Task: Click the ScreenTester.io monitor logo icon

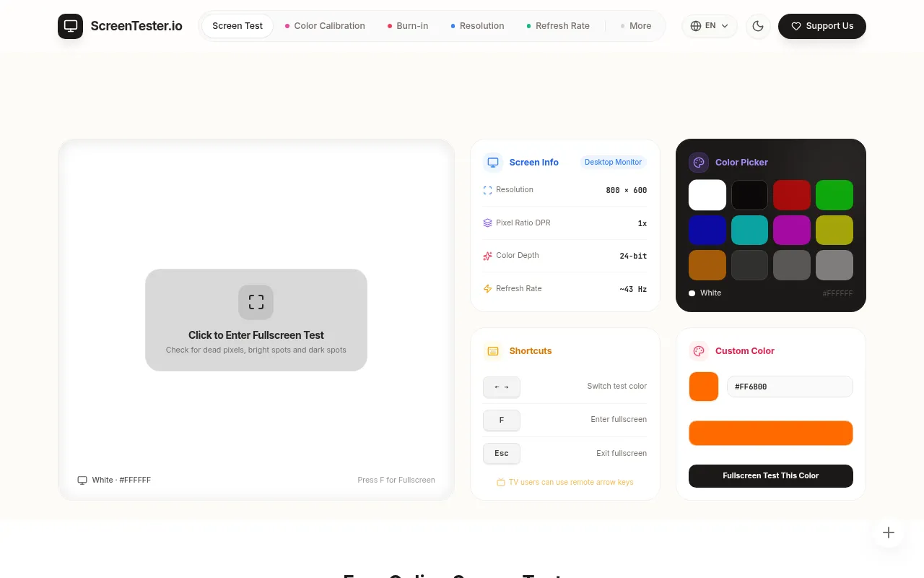Action: point(71,26)
